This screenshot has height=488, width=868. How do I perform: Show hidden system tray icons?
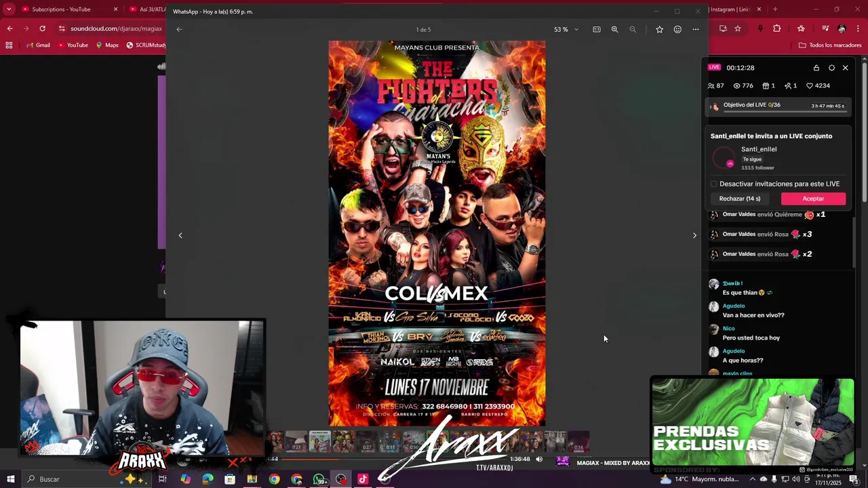752,479
